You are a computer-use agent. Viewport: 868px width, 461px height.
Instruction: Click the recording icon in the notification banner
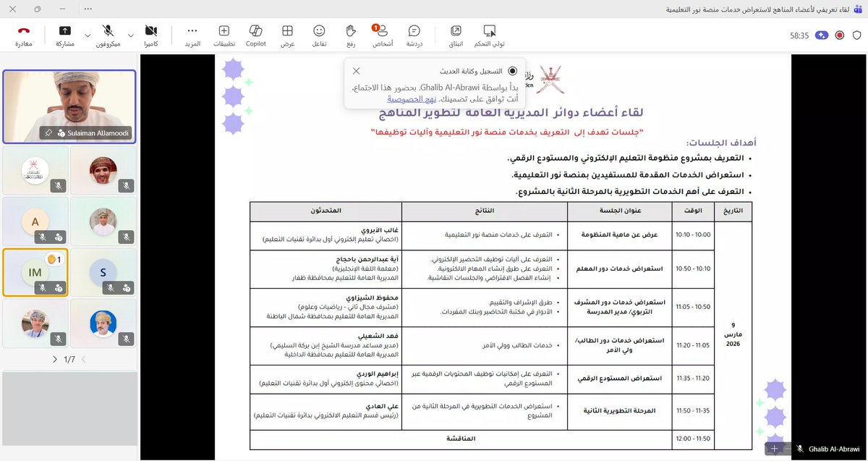point(513,71)
